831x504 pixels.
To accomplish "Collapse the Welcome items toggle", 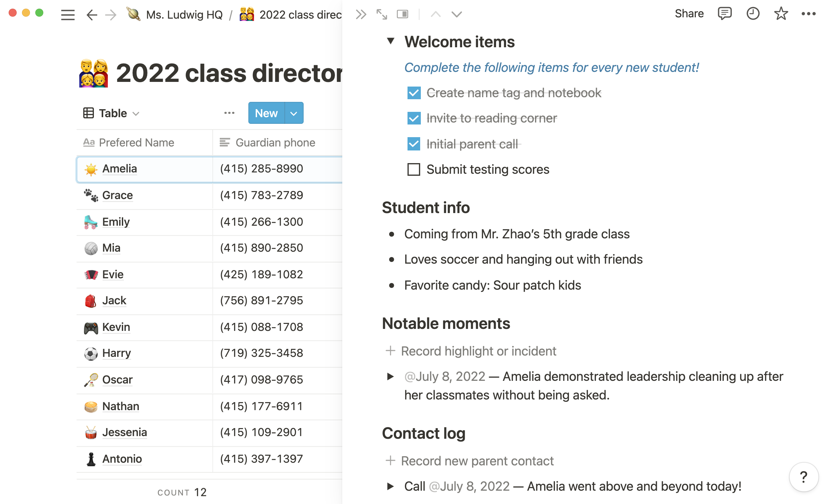I will pos(391,41).
